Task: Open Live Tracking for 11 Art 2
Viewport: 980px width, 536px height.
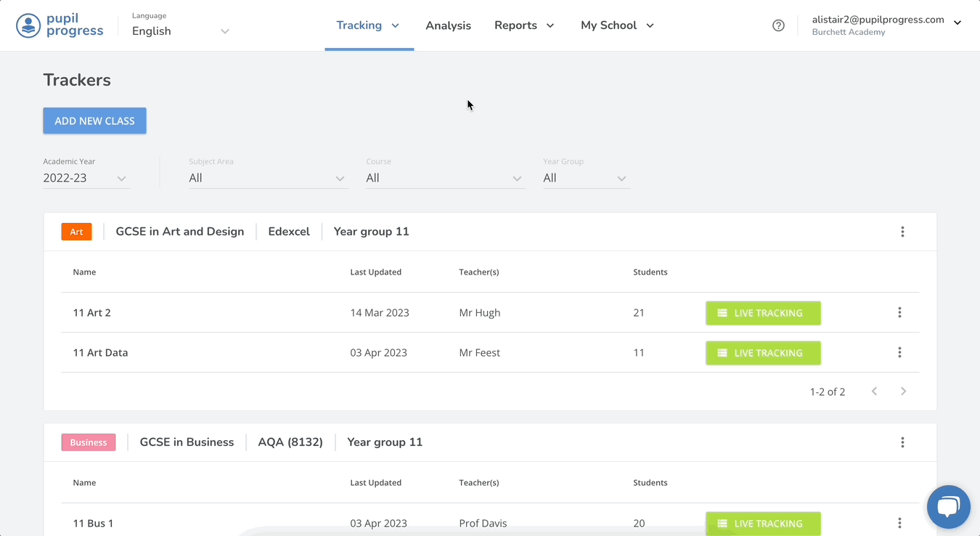Action: coord(763,313)
